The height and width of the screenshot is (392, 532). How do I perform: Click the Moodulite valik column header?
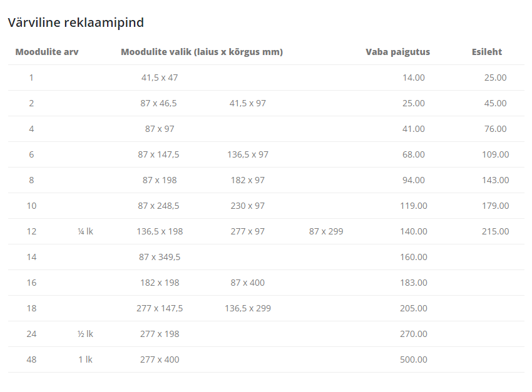tap(202, 52)
